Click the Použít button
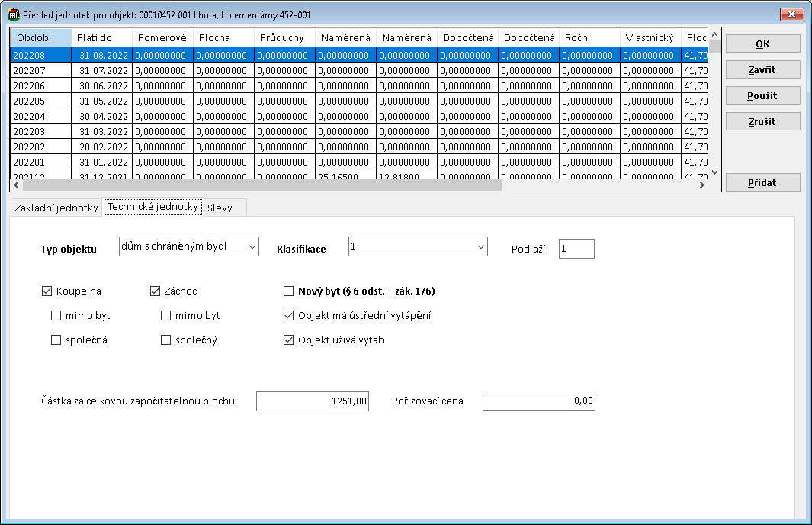 pyautogui.click(x=762, y=95)
